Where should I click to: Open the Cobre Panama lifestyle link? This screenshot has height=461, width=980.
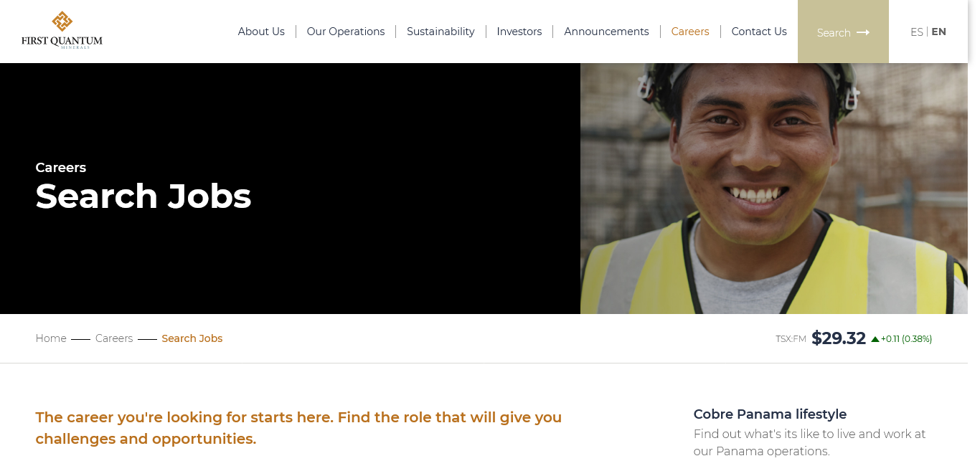[x=770, y=414]
